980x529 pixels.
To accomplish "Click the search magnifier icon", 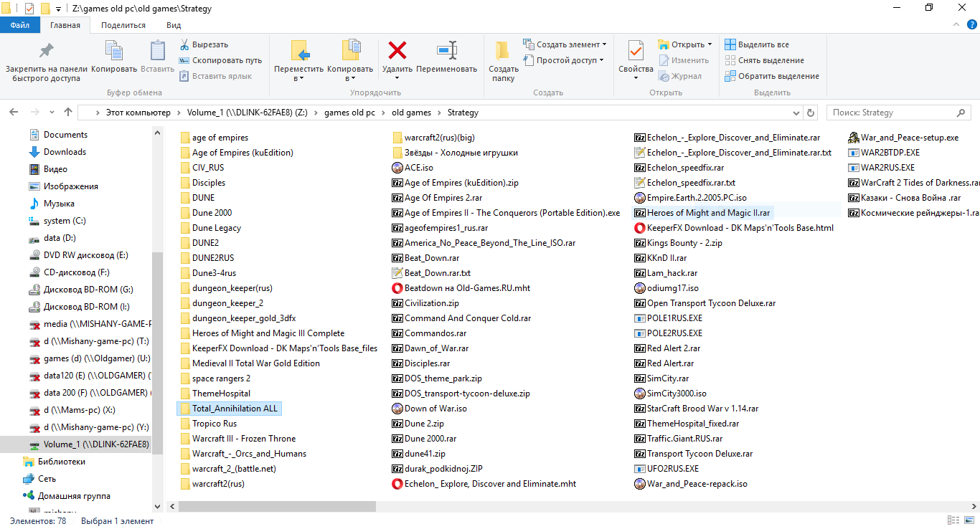I will (963, 113).
